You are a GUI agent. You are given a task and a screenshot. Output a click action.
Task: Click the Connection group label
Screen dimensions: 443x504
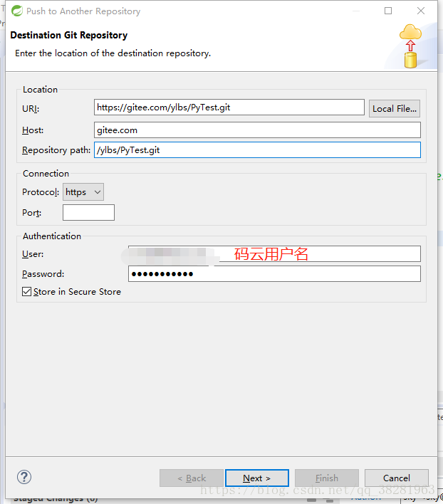[x=46, y=173]
